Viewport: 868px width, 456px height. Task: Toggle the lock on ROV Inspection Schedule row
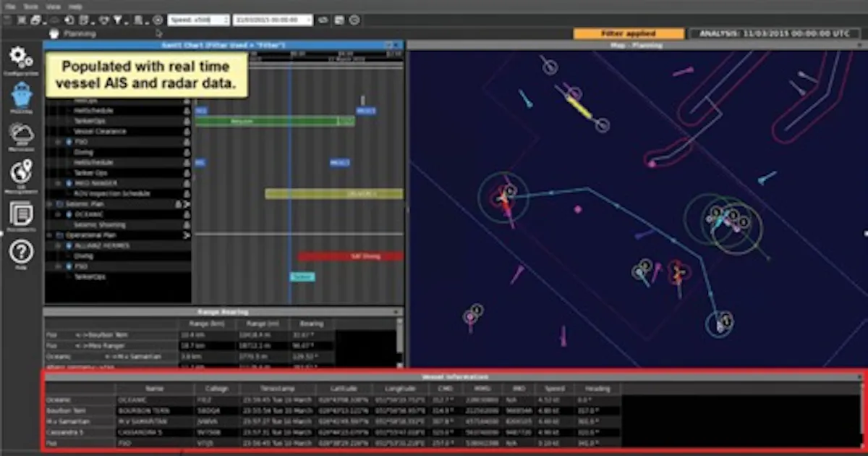click(x=187, y=194)
